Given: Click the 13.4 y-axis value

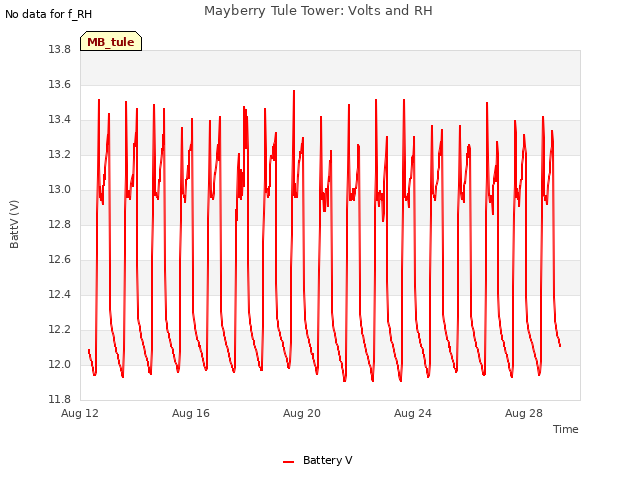Looking at the screenshot, I should click(x=60, y=120).
